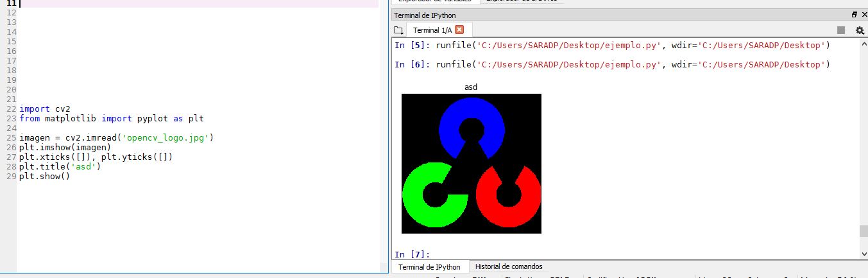Click the console vertical scrollbar thumb
868x278 pixels.
pos(864,231)
